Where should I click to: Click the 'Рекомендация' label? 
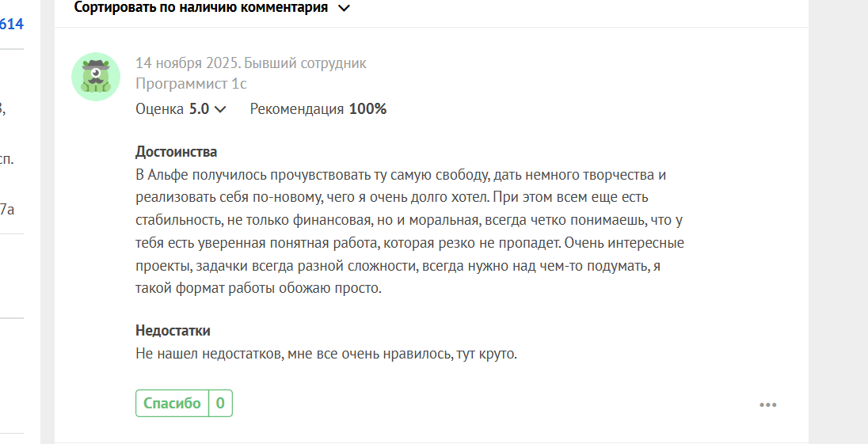(297, 109)
